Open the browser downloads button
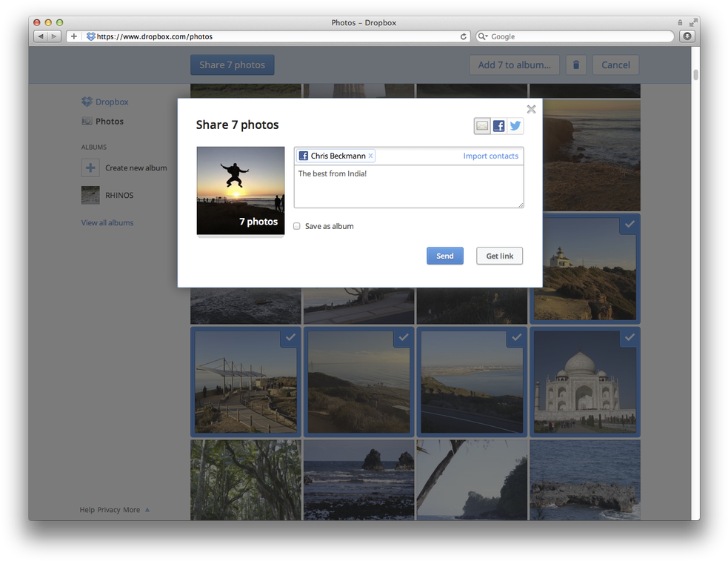 click(687, 36)
